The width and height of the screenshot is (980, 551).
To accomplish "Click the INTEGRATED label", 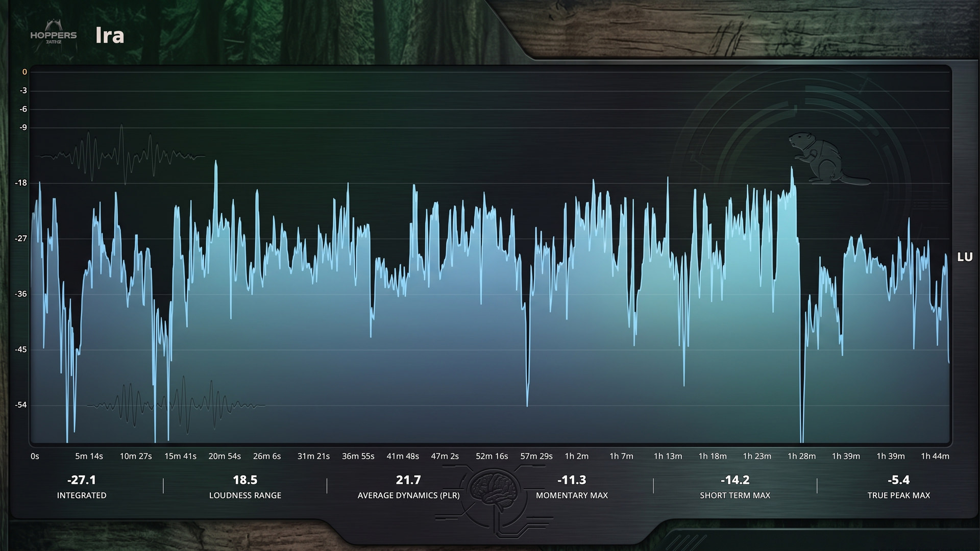I will pyautogui.click(x=82, y=495).
